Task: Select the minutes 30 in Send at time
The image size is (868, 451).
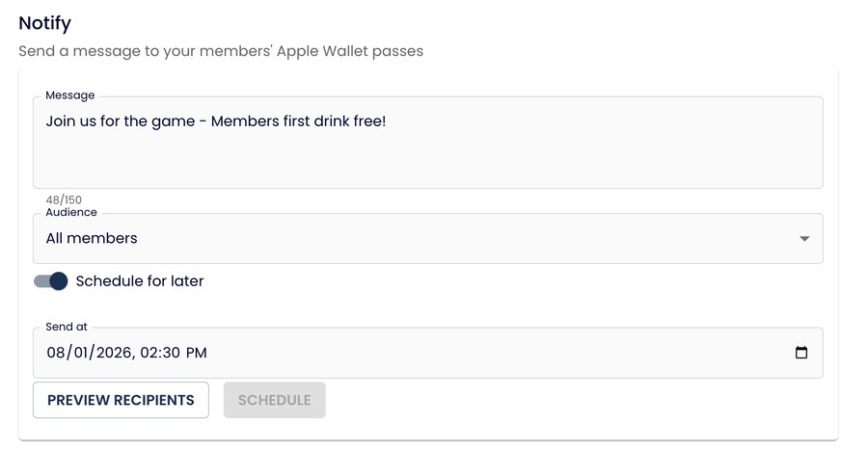Action: click(171, 353)
